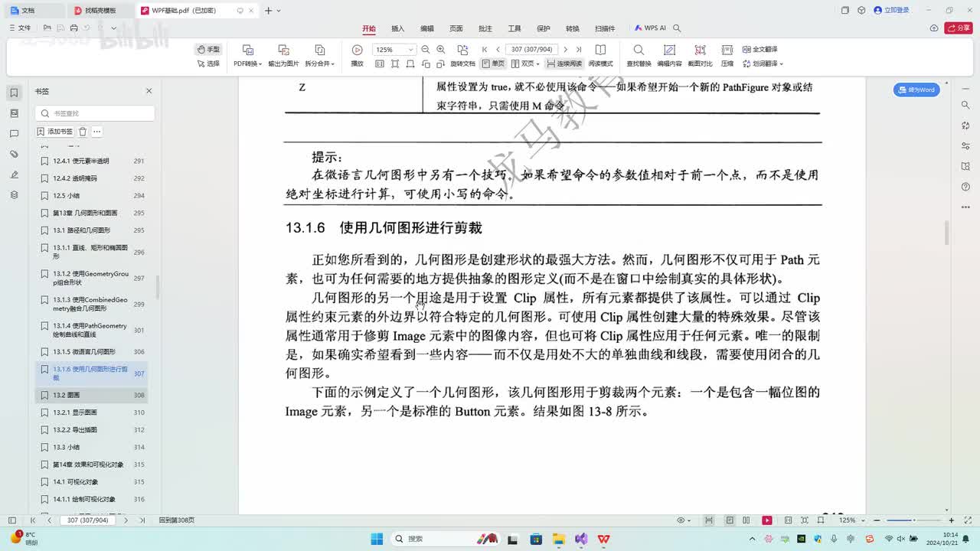
Task: Select the Hand tool (手型)
Action: pos(208,49)
